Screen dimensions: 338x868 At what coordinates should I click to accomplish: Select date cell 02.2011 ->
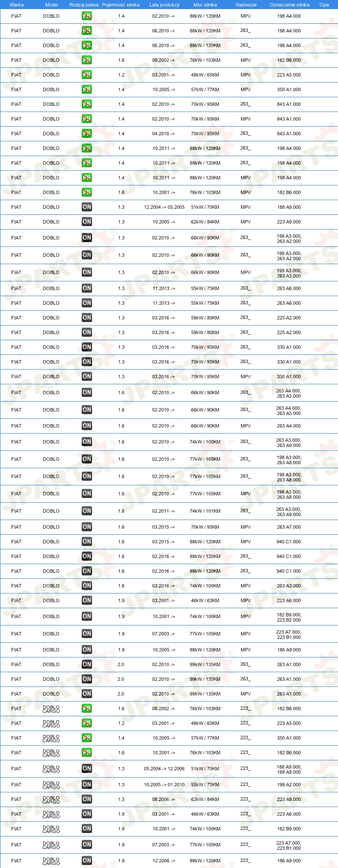[164, 511]
